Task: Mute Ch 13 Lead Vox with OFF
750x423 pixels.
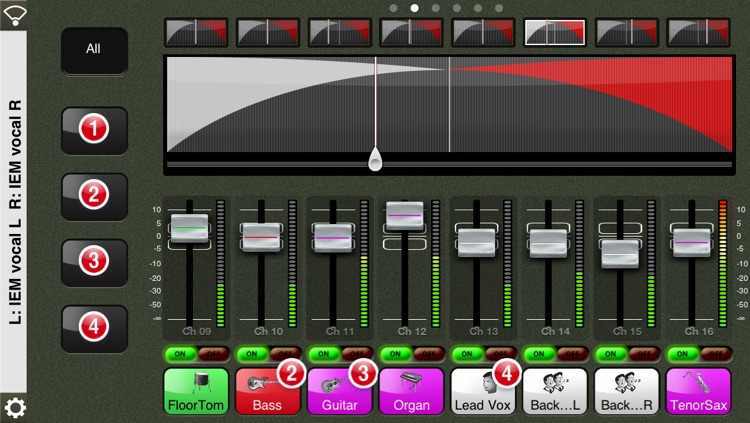Action: coord(500,354)
